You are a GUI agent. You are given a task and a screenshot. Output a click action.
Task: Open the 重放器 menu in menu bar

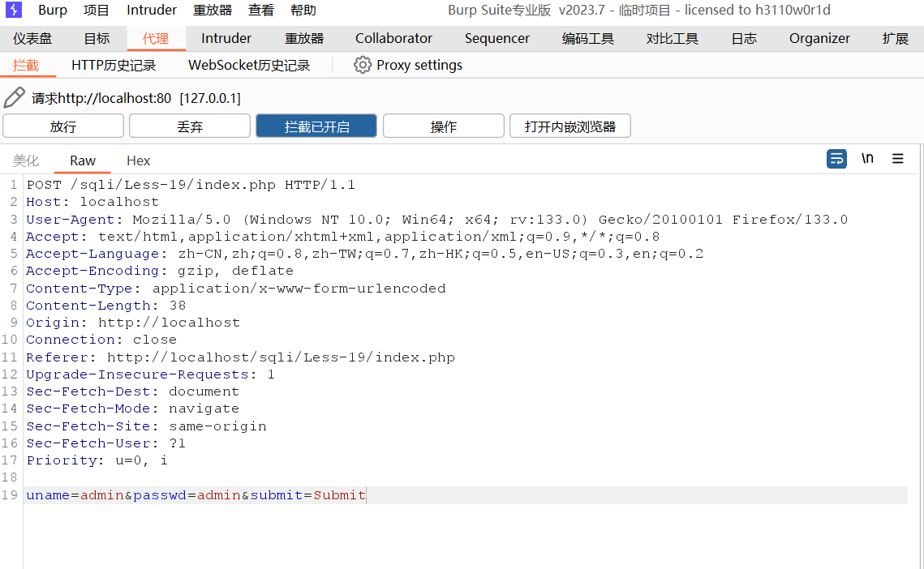pyautogui.click(x=213, y=10)
